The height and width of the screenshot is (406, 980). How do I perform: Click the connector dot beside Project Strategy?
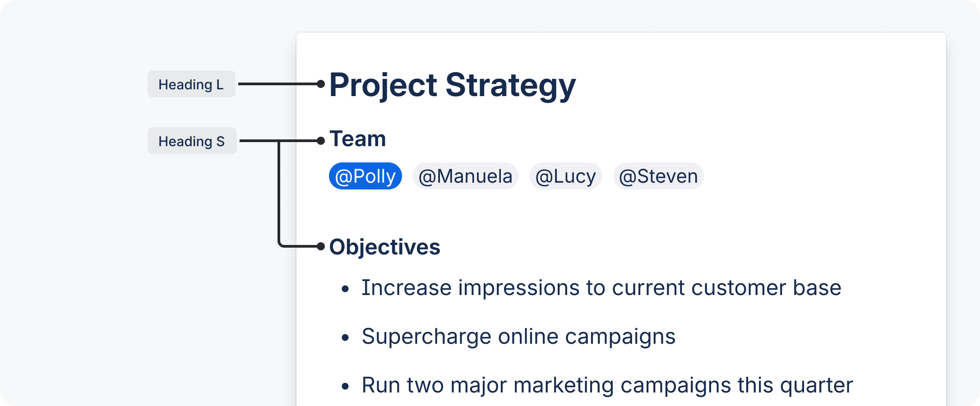click(x=321, y=84)
